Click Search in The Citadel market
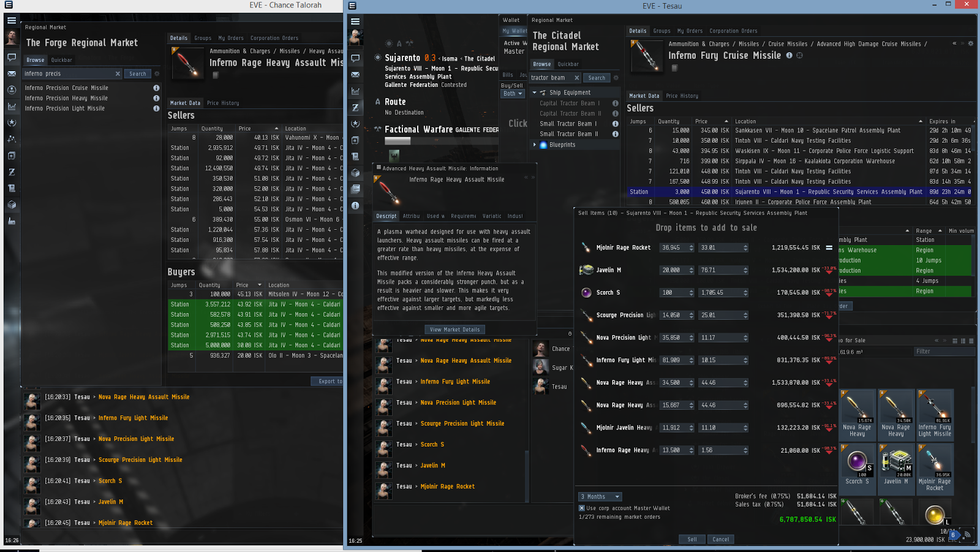Image resolution: width=980 pixels, height=552 pixels. 597,78
